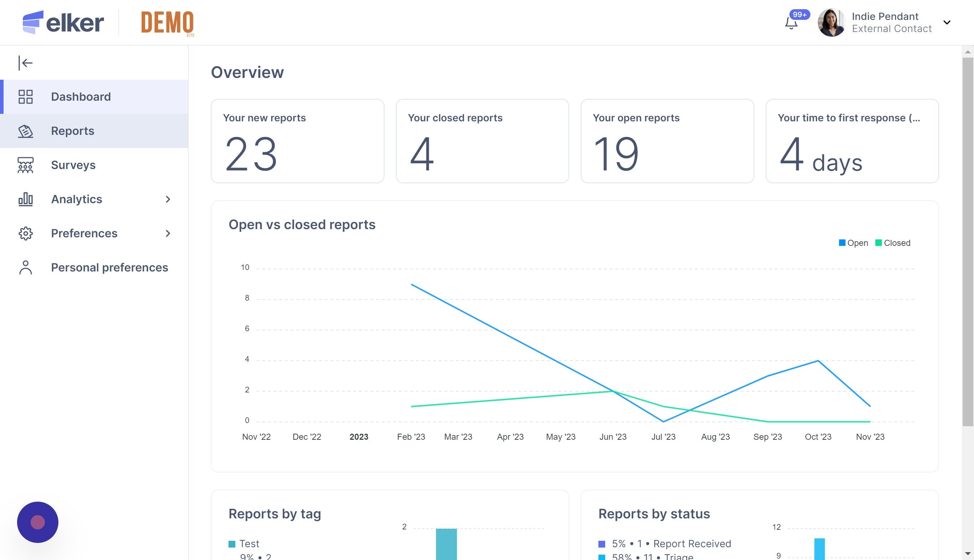Expand the Analytics submenu chevron
This screenshot has width=974, height=560.
coord(168,199)
